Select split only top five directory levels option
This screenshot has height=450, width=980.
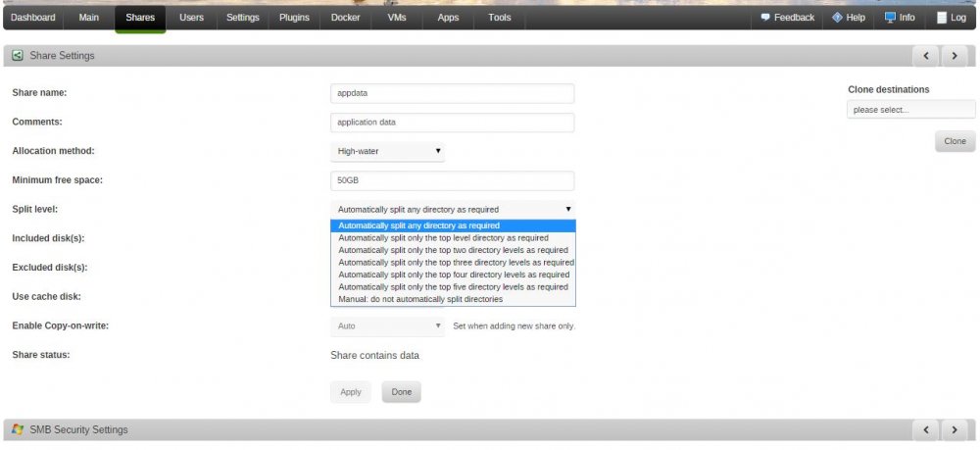coord(453,287)
